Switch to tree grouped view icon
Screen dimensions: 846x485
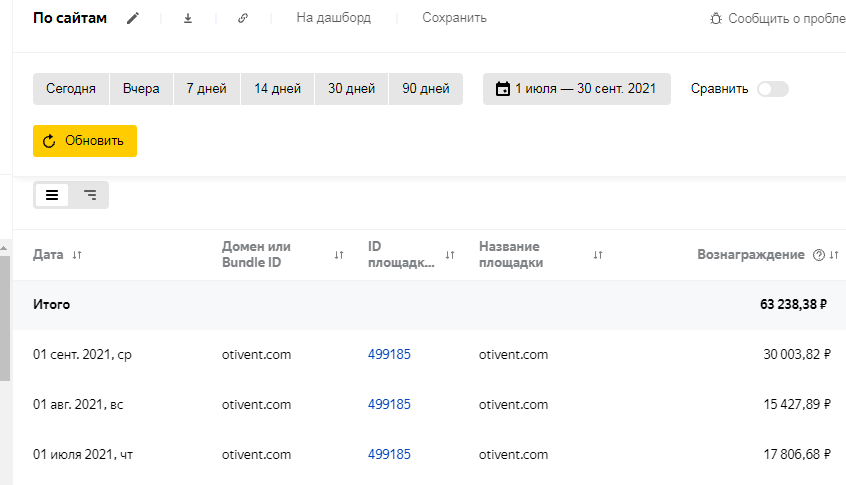90,195
